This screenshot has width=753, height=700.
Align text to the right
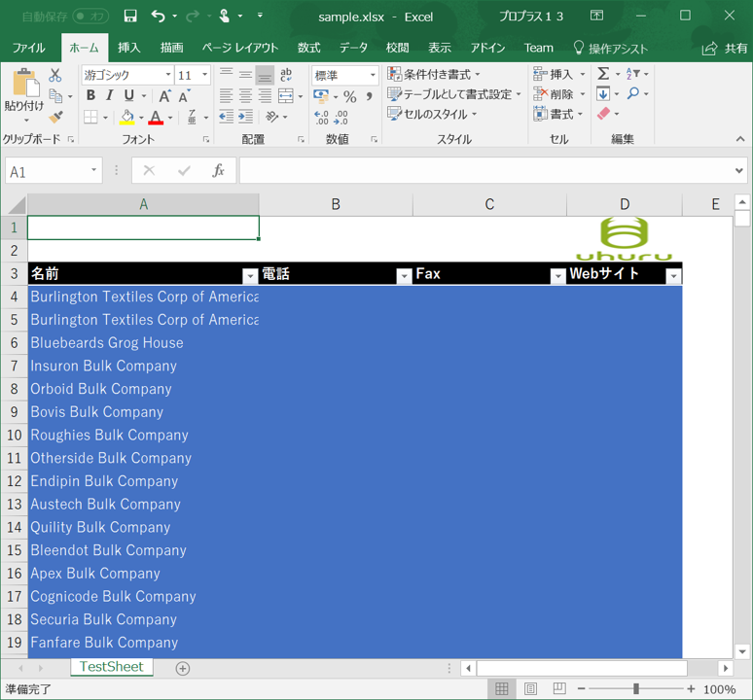click(265, 95)
